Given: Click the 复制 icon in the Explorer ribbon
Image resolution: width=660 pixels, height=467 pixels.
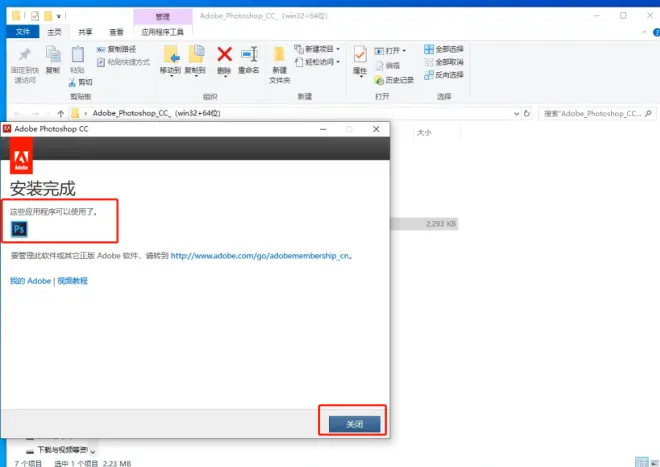Looking at the screenshot, I should [53, 55].
